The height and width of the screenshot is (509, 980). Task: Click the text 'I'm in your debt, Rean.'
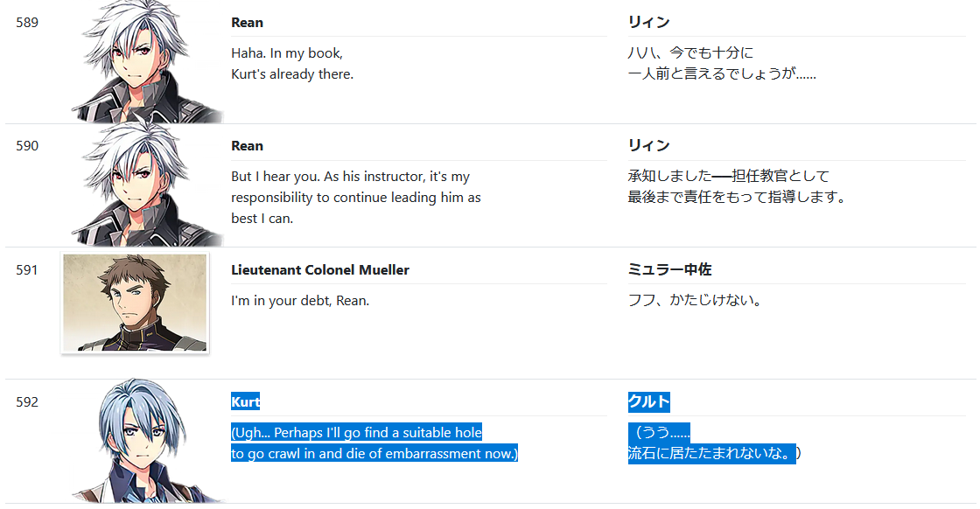[300, 300]
